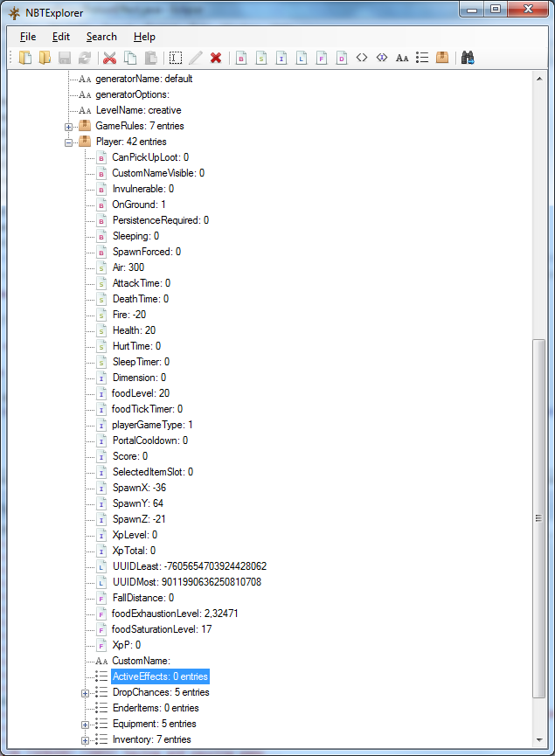
Task: Select the Score: 0 entry
Action: [130, 456]
